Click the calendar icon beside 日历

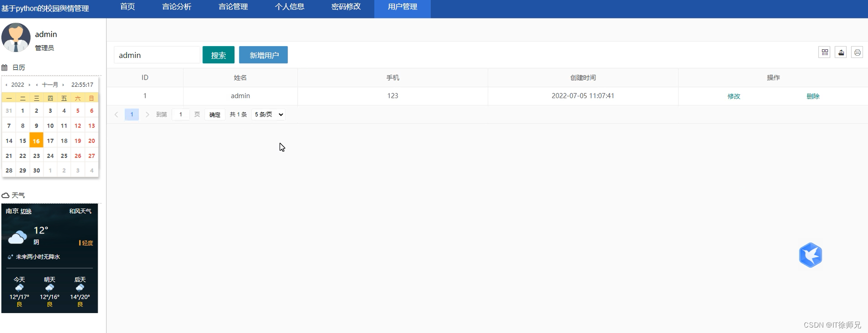tap(5, 67)
